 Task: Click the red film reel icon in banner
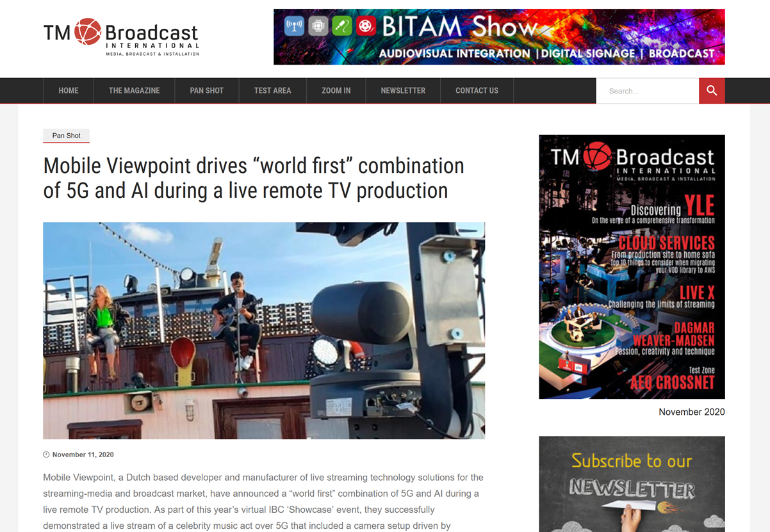[366, 26]
